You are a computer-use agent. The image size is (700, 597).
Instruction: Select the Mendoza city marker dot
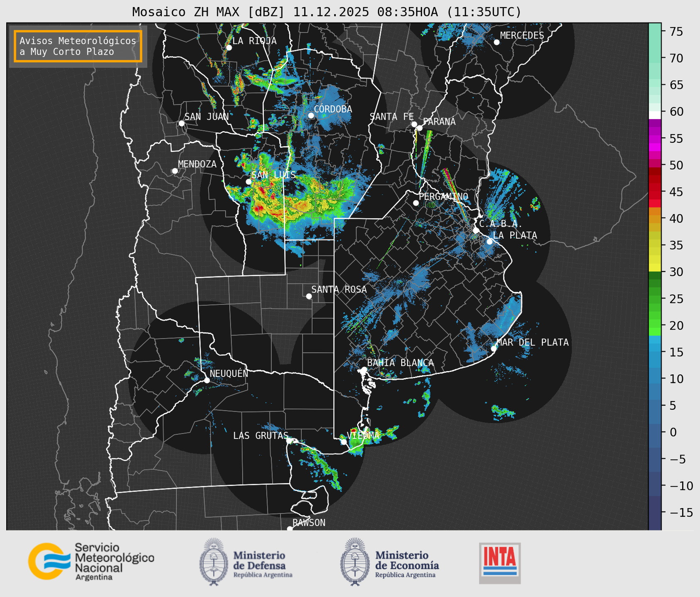tap(175, 171)
